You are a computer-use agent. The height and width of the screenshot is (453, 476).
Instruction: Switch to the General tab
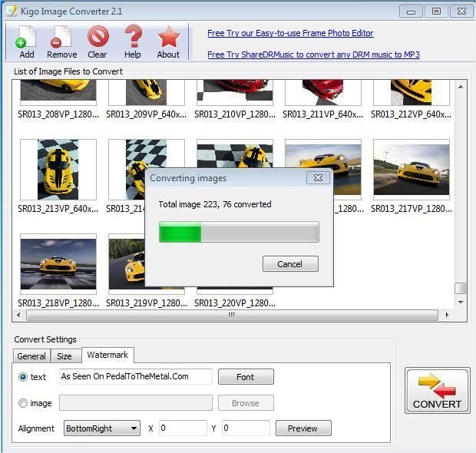coord(31,356)
